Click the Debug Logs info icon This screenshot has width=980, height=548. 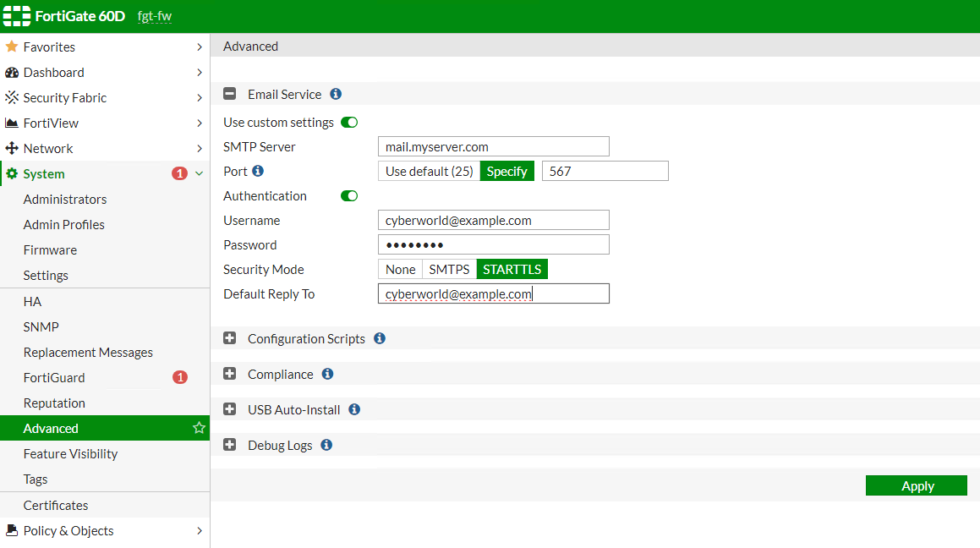pos(326,445)
